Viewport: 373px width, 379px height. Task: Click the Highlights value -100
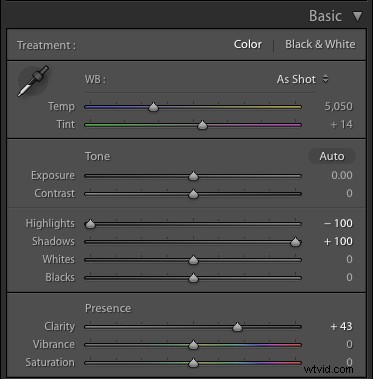tap(338, 223)
